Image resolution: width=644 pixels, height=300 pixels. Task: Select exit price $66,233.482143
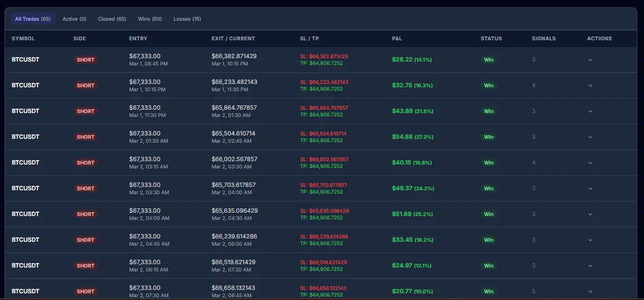click(235, 82)
